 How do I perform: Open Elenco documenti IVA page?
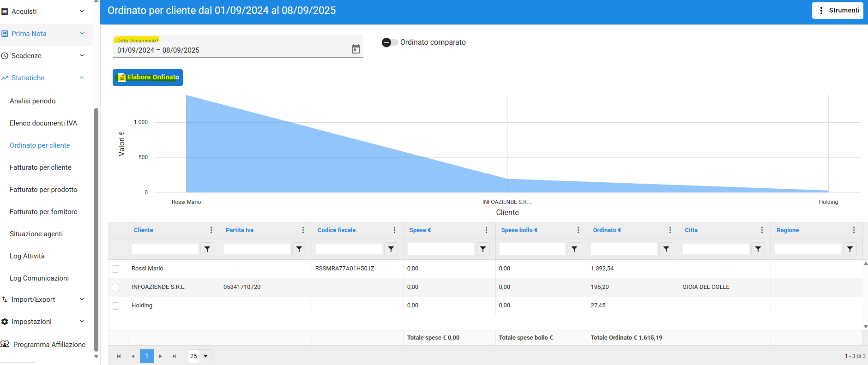(x=43, y=123)
